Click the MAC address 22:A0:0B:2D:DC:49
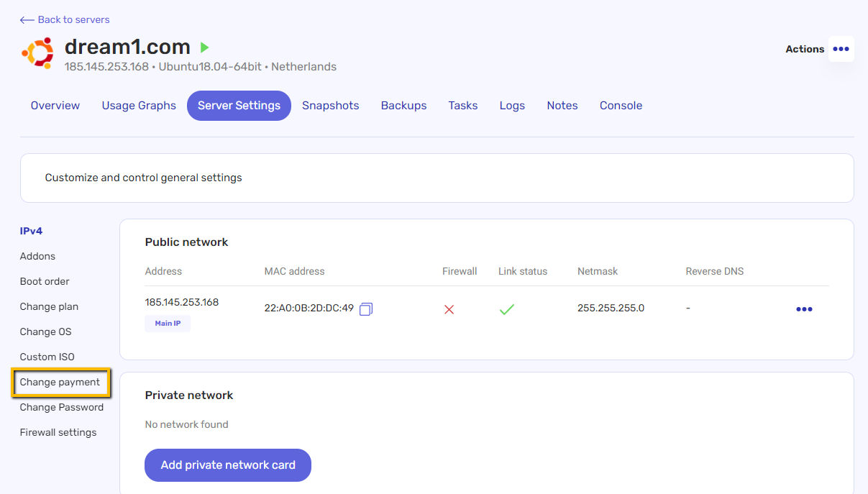 pyautogui.click(x=309, y=308)
